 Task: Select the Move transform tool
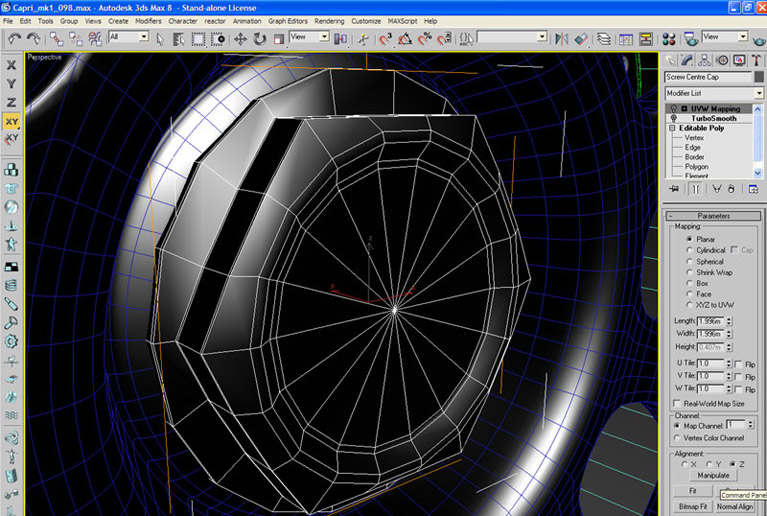[x=241, y=38]
